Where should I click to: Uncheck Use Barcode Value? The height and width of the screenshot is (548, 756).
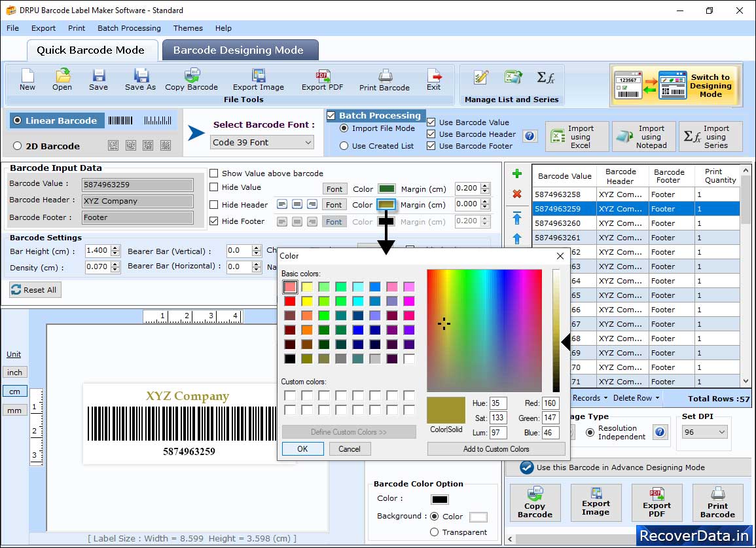click(x=431, y=122)
